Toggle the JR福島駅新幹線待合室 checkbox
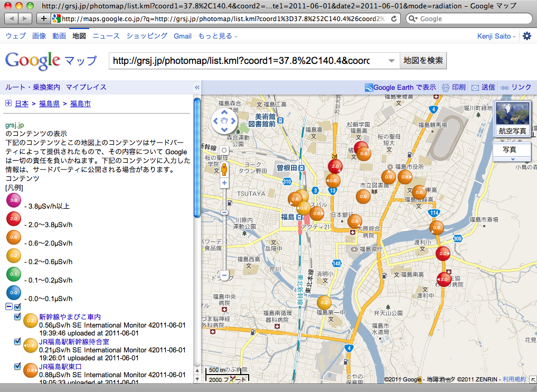This screenshot has width=537, height=392. pos(18,342)
